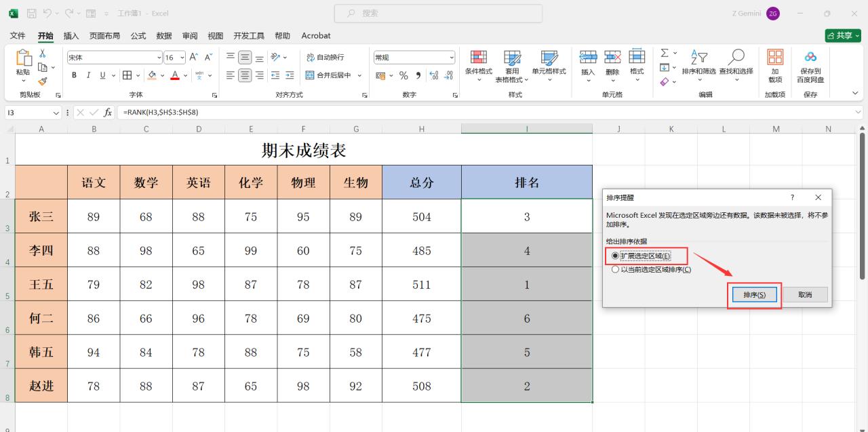
Task: Click the dialog's ? help button
Action: click(x=792, y=197)
